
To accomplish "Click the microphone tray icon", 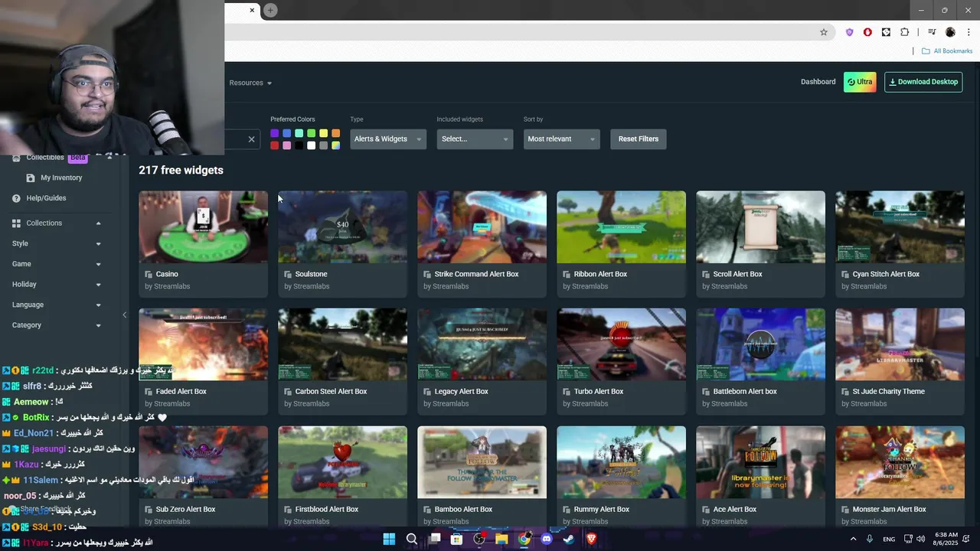I will point(870,539).
